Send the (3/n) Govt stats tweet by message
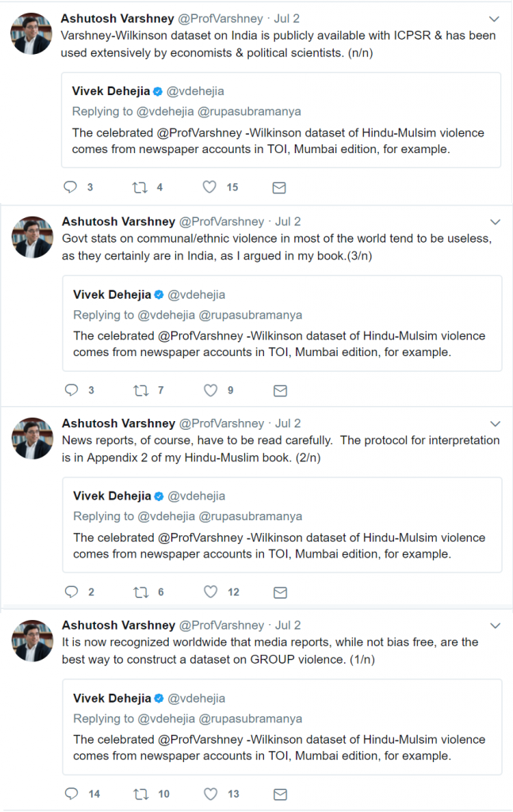The height and width of the screenshot is (812, 513). [279, 390]
